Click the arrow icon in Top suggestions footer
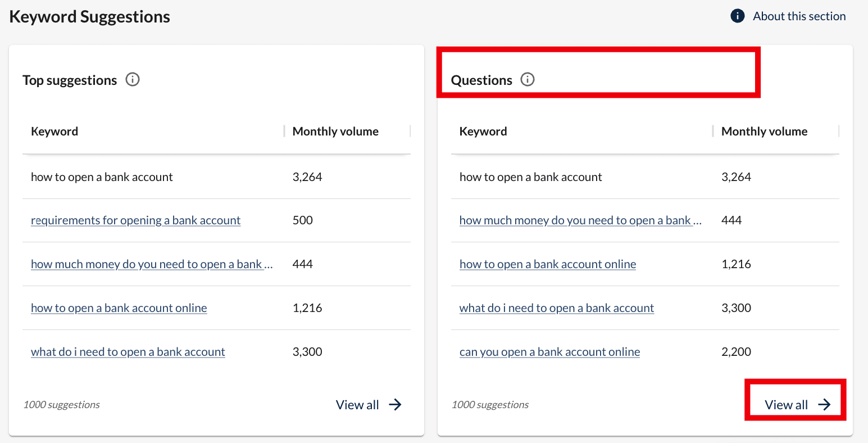The width and height of the screenshot is (868, 443). (396, 405)
